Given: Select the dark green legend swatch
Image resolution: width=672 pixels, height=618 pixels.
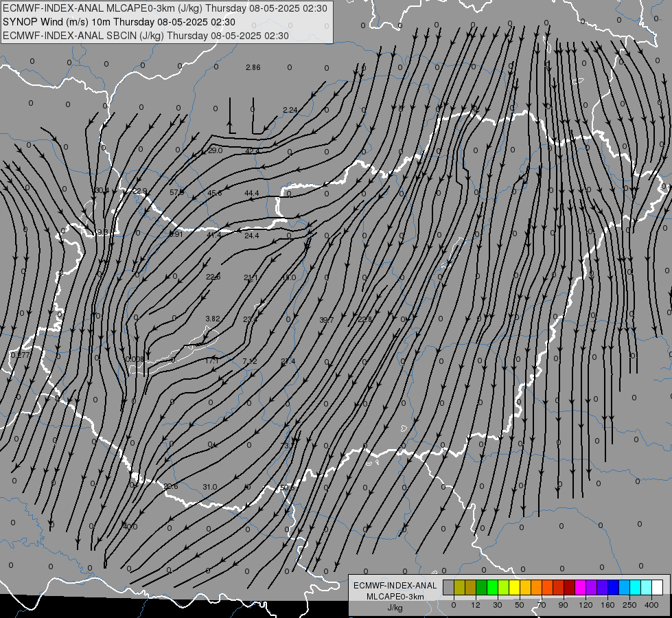Looking at the screenshot, I should tap(482, 587).
